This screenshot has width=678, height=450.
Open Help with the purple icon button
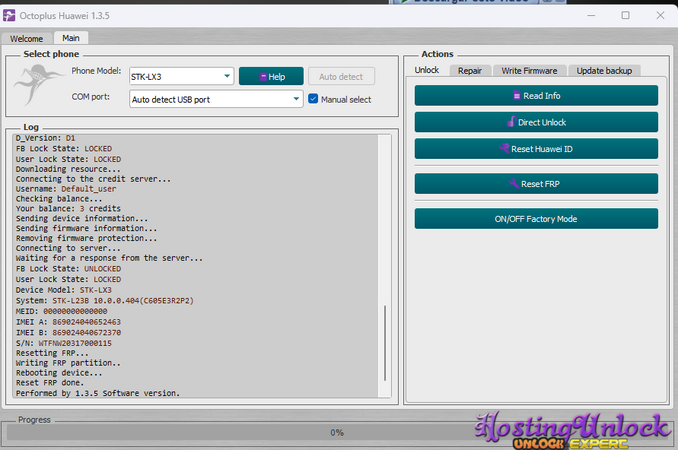point(270,77)
